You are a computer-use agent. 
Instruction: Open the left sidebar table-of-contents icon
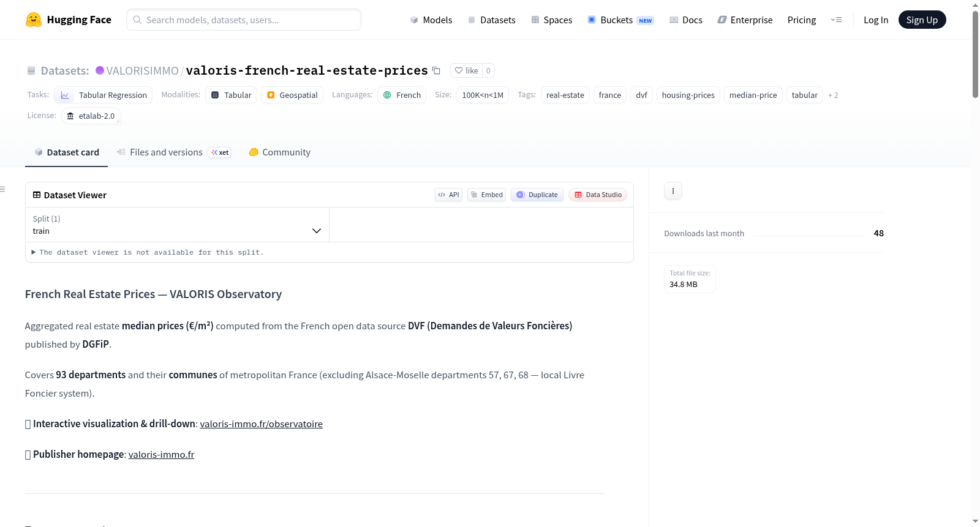coord(3,189)
